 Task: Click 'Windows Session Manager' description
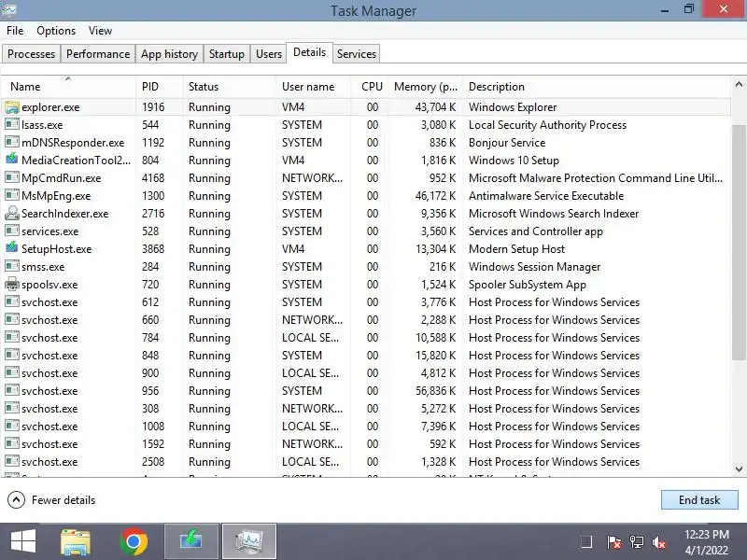[534, 267]
